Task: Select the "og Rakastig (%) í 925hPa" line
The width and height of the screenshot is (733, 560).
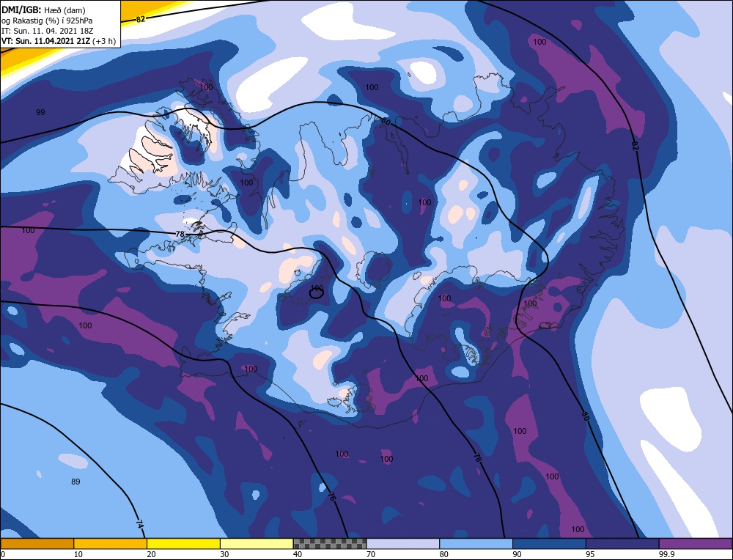Action: (47, 21)
